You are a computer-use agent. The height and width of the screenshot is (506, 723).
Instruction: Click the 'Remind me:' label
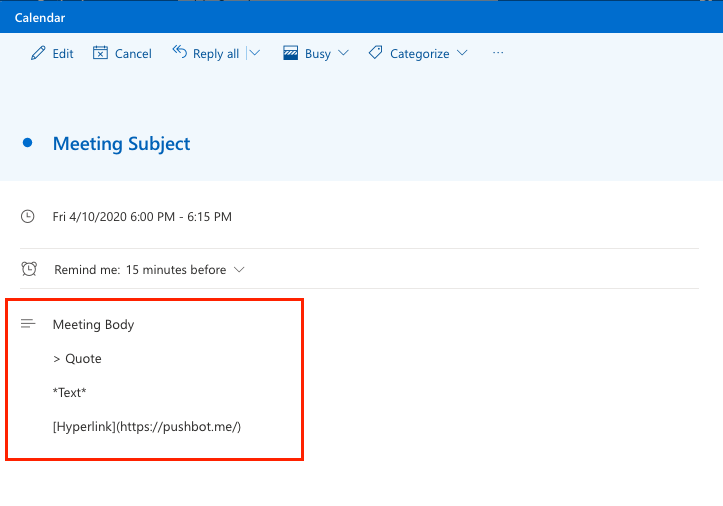point(87,270)
